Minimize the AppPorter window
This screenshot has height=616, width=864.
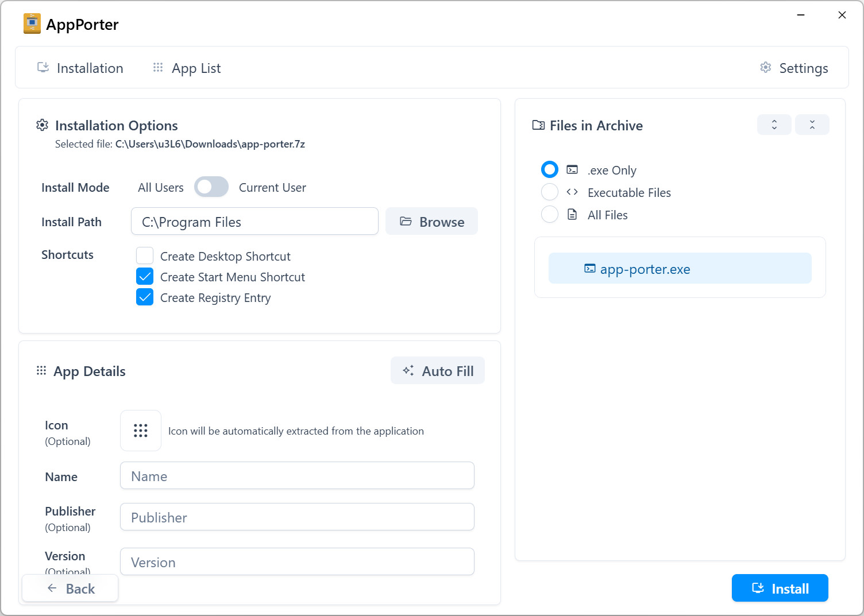pos(801,15)
